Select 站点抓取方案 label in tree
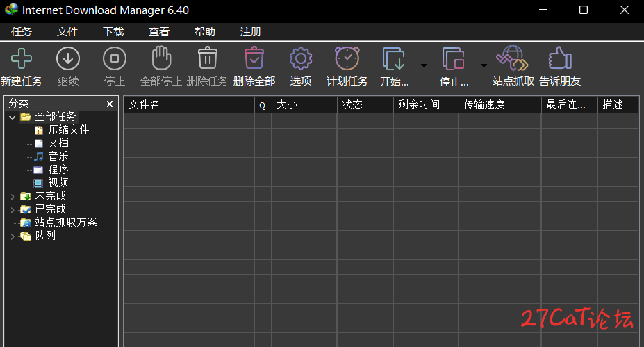This screenshot has height=347, width=644. coord(66,222)
